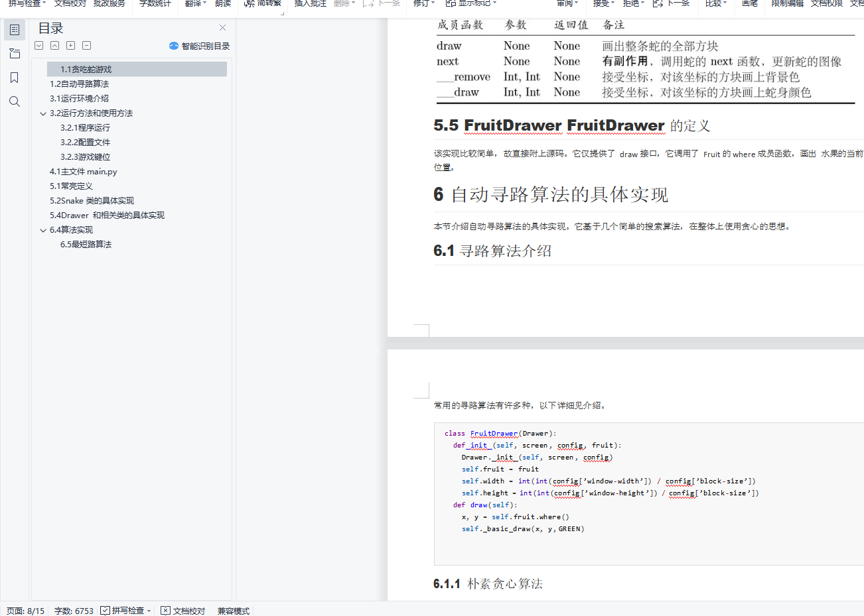Screen dimensions: 864x616
Task: Click the 字数: 6753 status bar entry
Action: click(x=74, y=611)
